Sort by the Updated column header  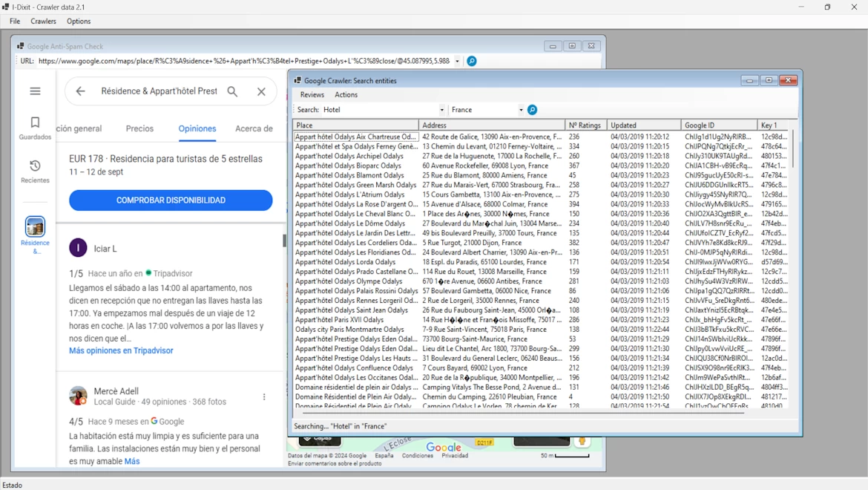[644, 125]
